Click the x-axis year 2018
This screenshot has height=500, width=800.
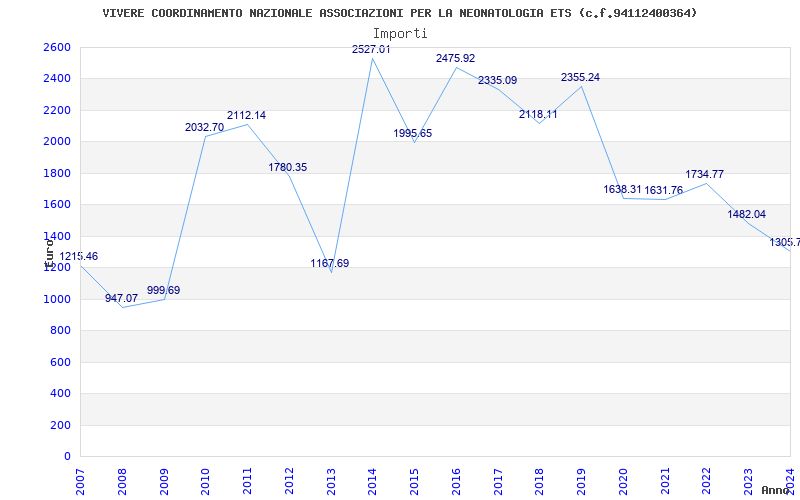click(x=540, y=481)
